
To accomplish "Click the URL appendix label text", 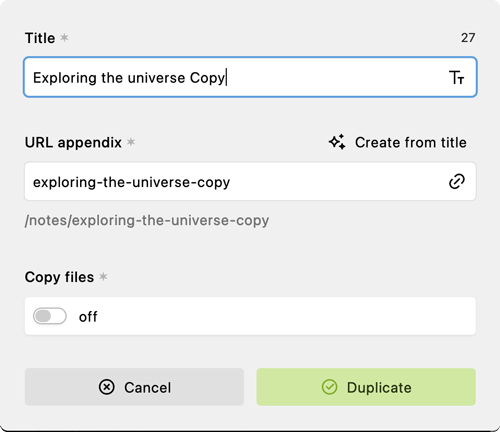I will click(x=73, y=143).
